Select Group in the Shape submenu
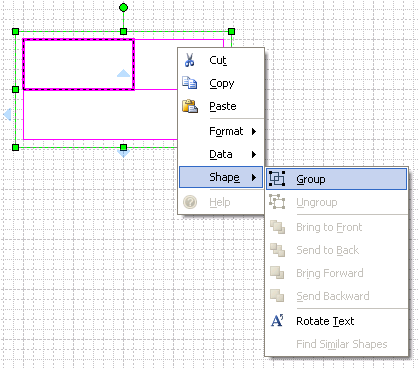This screenshot has height=368, width=418. (x=337, y=179)
